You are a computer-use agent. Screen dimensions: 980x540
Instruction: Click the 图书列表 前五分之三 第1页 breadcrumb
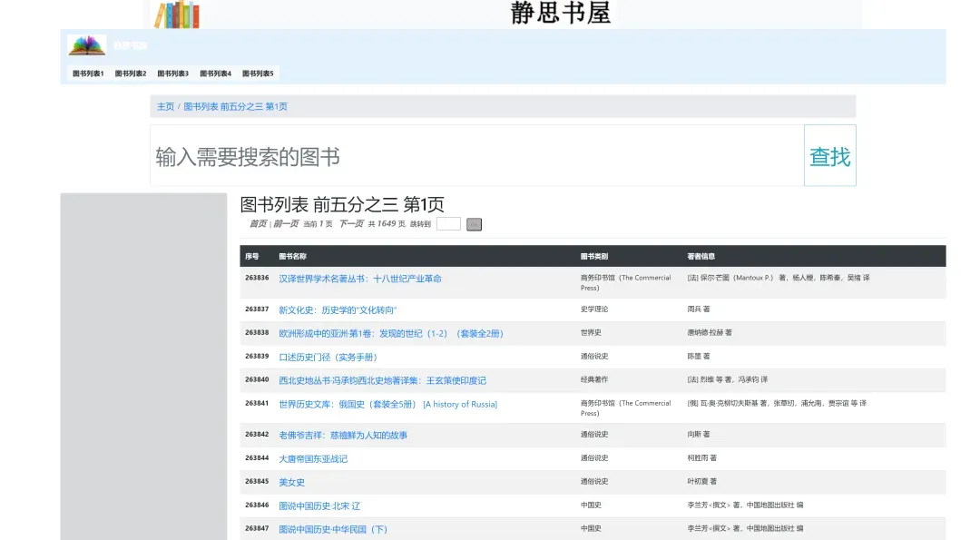click(x=235, y=107)
